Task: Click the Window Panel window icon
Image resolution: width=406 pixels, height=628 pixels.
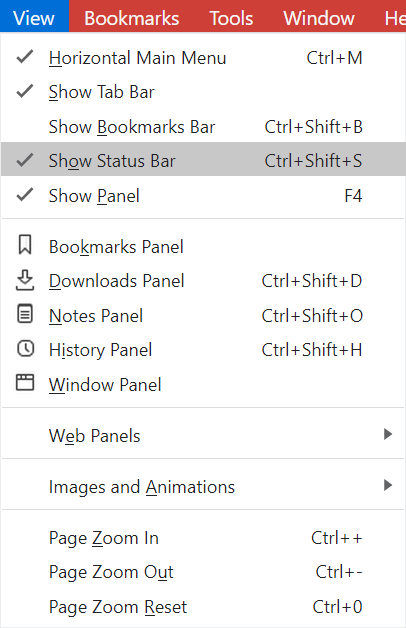Action: tap(25, 382)
